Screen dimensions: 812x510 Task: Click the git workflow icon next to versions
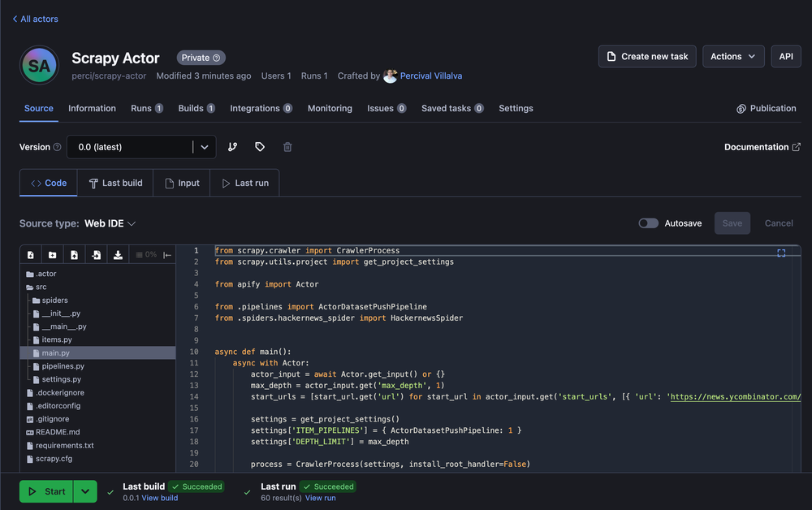(233, 148)
